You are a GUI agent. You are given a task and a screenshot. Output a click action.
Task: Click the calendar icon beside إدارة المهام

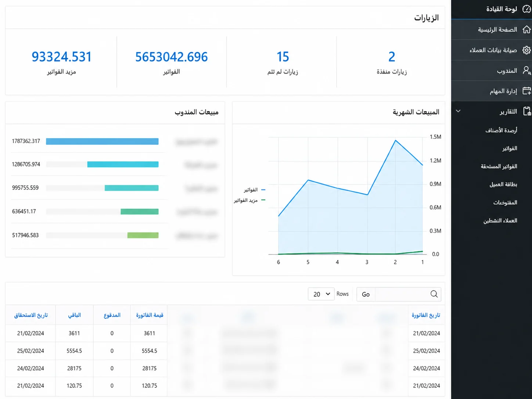pos(526,91)
